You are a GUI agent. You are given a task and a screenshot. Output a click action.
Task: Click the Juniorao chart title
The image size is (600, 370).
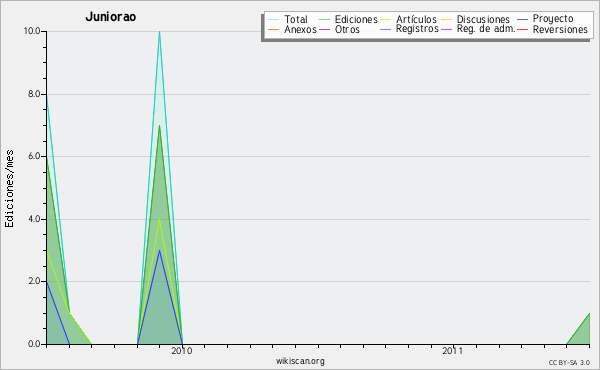(111, 17)
